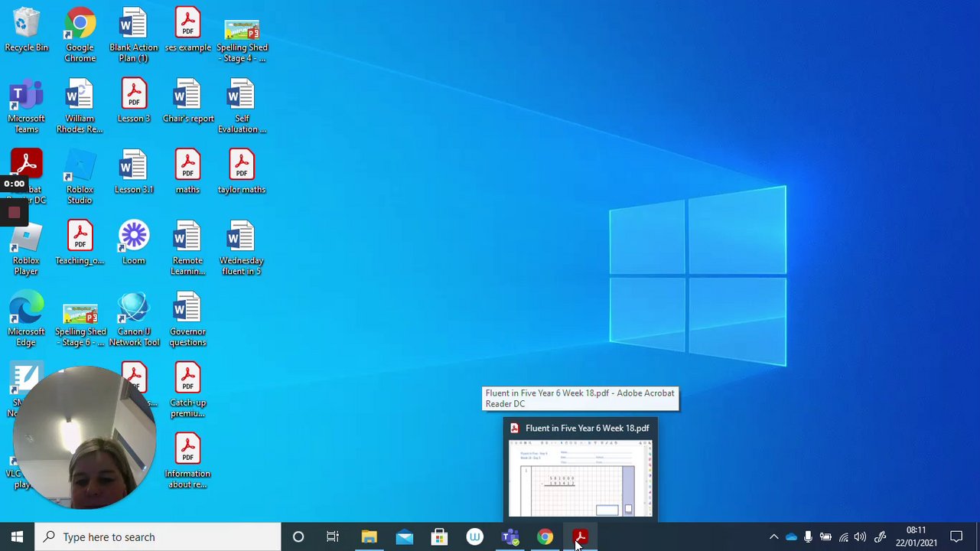Open the volume control tray icon
This screenshot has width=980, height=551.
(x=860, y=537)
